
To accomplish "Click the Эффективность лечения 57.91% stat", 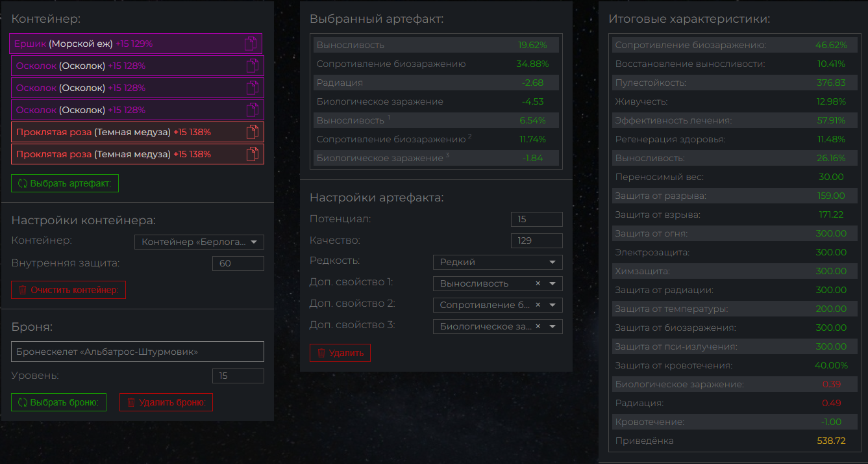I will coord(735,121).
